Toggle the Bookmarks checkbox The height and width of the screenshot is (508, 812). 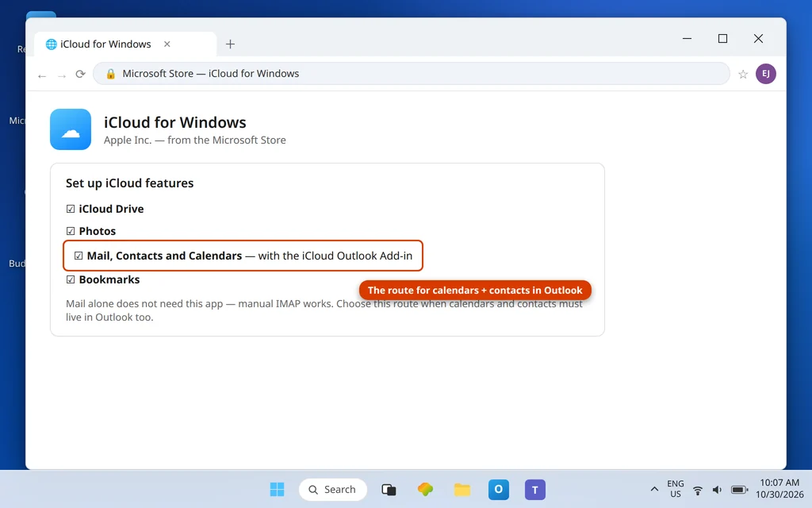click(x=71, y=280)
